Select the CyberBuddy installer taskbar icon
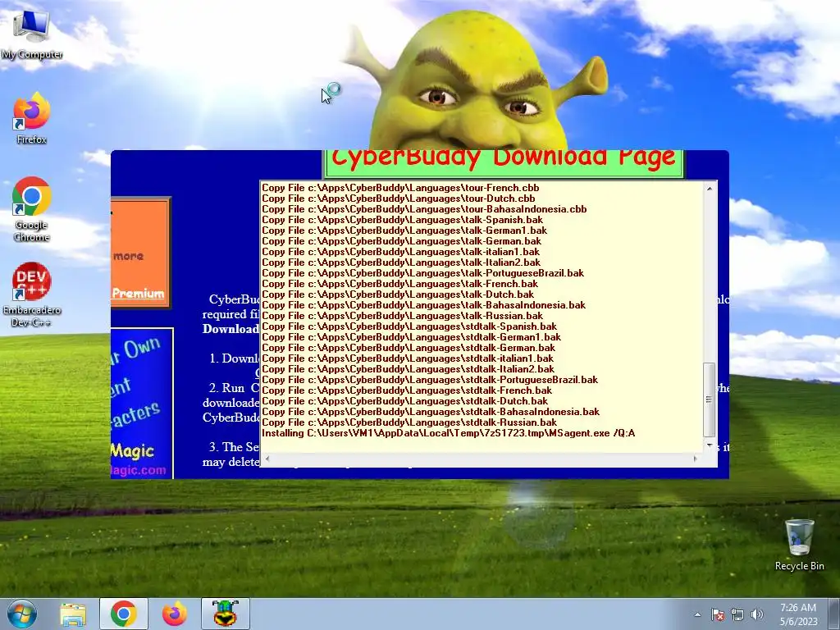This screenshot has height=630, width=840. [x=225, y=614]
